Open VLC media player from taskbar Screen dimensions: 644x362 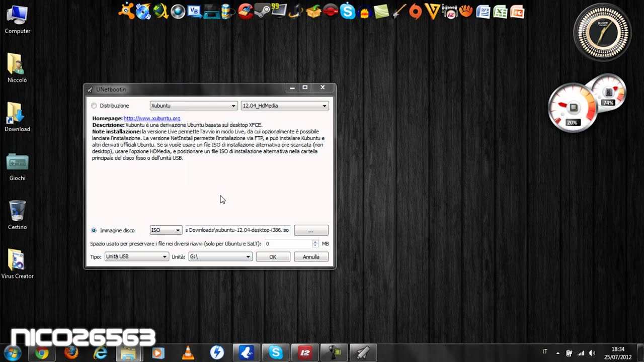point(188,353)
